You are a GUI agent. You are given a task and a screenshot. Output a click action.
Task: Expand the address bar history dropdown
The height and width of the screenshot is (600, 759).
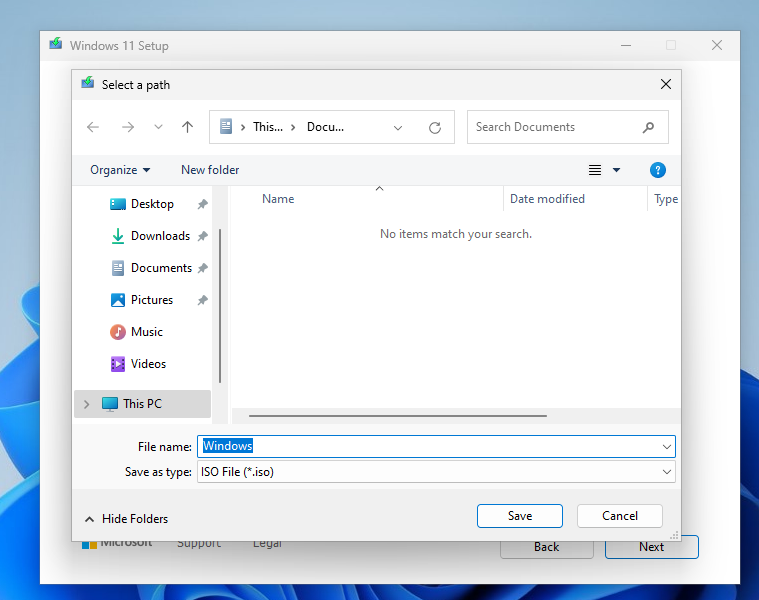[398, 128]
